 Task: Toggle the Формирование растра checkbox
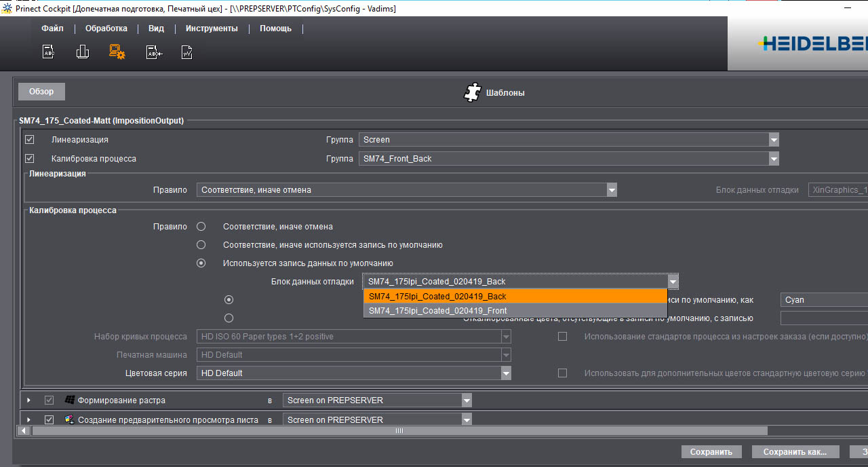click(x=49, y=400)
